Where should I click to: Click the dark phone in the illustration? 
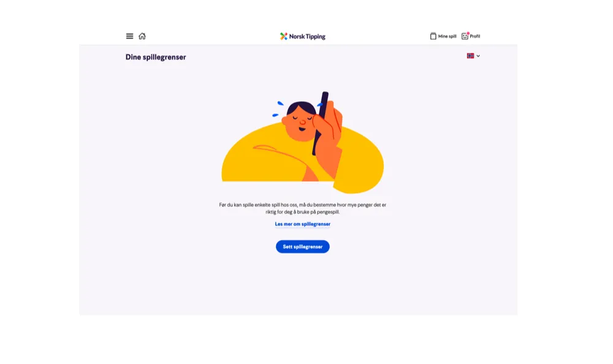pos(320,123)
